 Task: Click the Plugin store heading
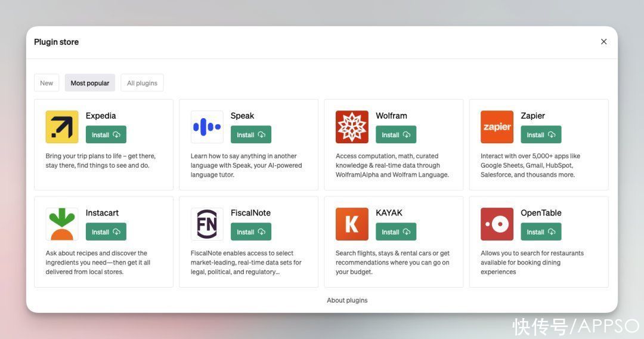[56, 42]
